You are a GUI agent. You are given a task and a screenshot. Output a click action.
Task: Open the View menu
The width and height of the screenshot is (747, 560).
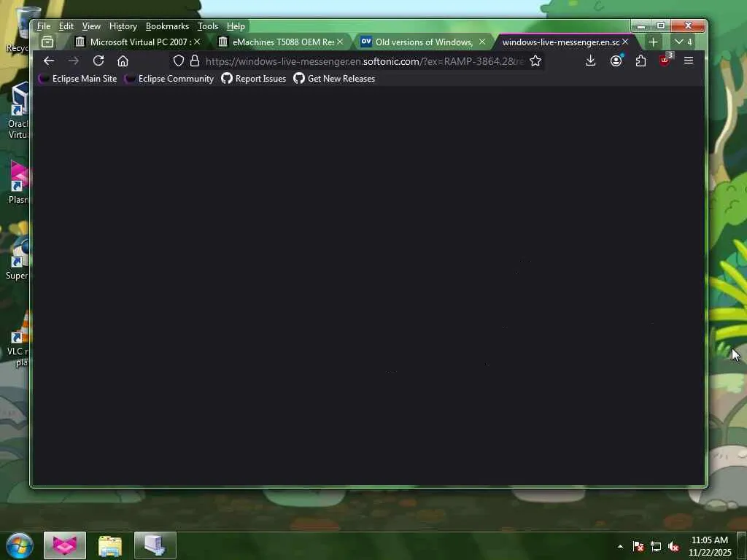(91, 26)
